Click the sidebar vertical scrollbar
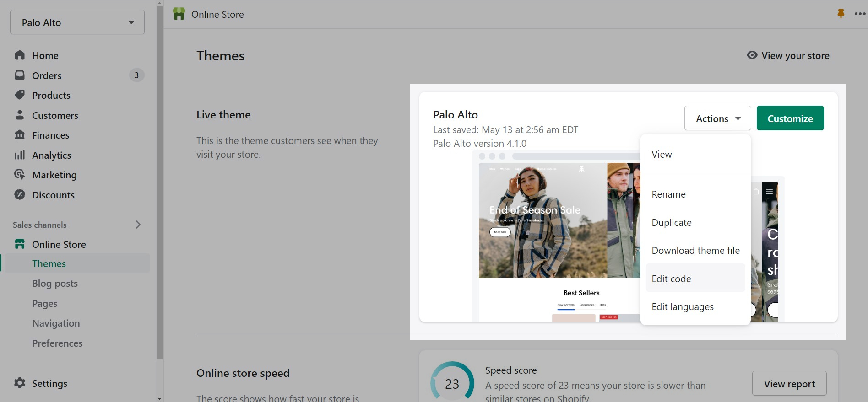Viewport: 868px width, 402px height. (159, 183)
